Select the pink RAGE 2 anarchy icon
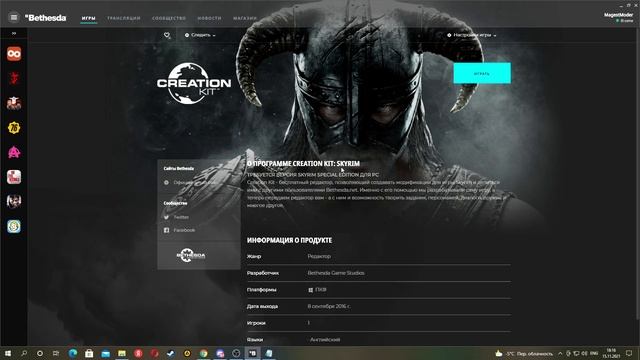 tap(14, 152)
